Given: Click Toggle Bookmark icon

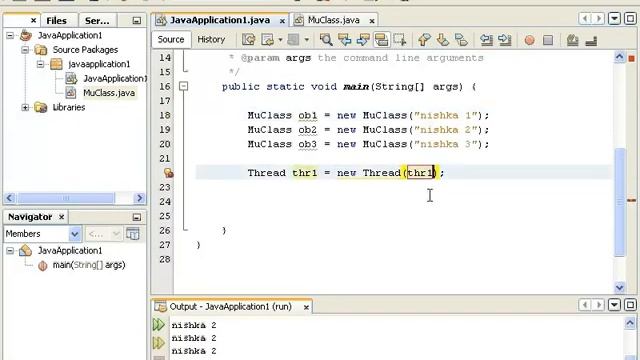Looking at the screenshot, I should click(461, 40).
